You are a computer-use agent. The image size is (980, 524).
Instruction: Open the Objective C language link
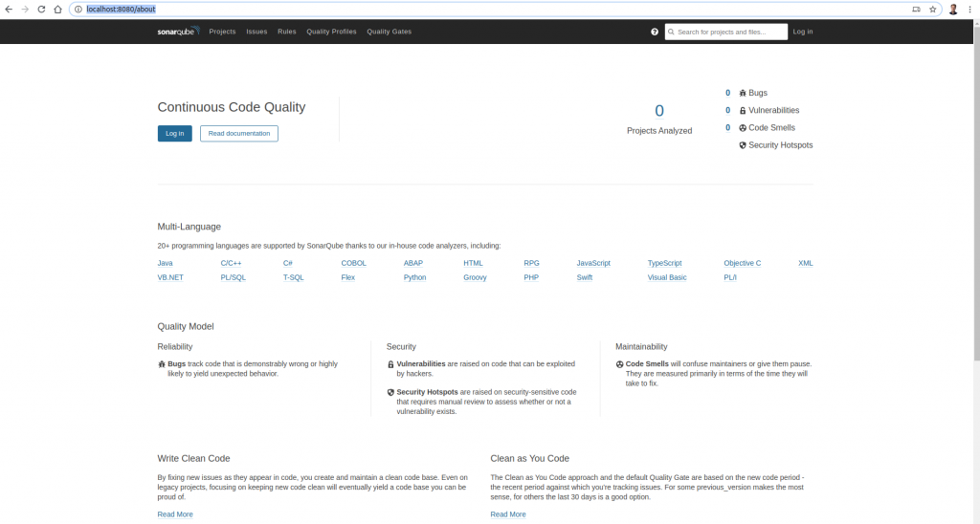click(743, 264)
